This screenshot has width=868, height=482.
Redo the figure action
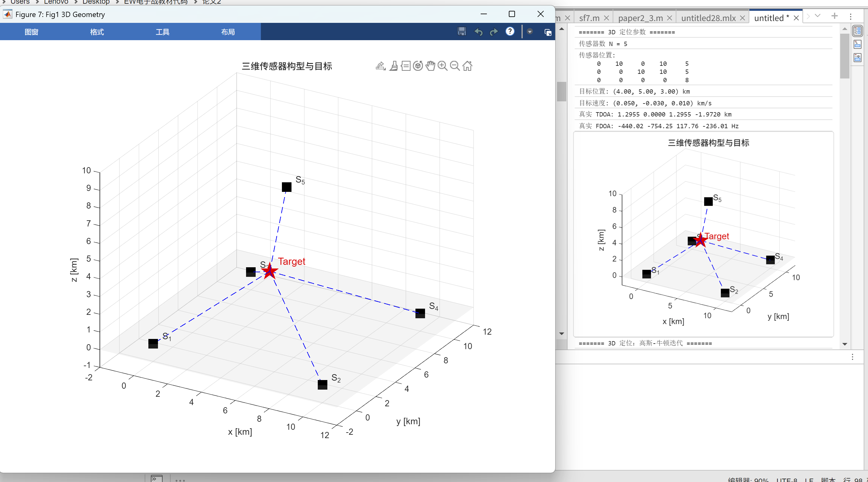click(494, 32)
